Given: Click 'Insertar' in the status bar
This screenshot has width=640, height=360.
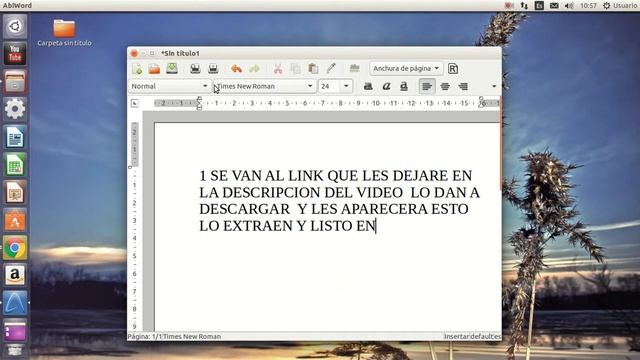Looking at the screenshot, I should point(457,336).
